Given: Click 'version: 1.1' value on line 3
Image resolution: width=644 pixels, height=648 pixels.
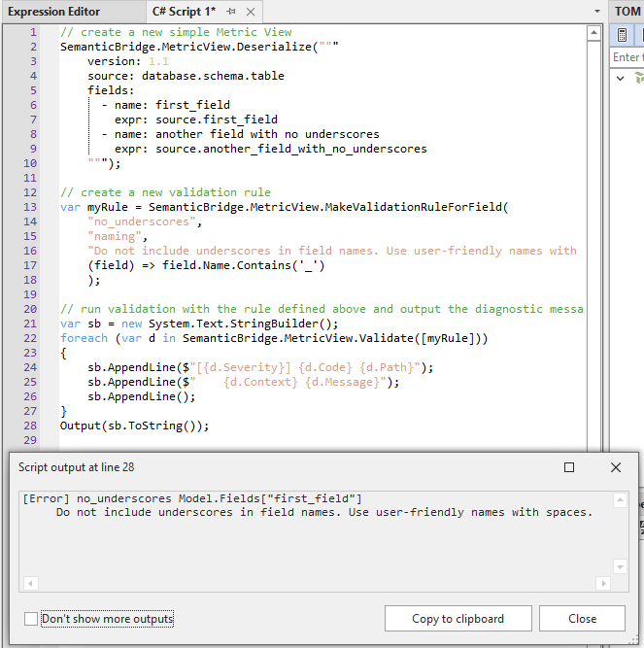Looking at the screenshot, I should (x=158, y=61).
